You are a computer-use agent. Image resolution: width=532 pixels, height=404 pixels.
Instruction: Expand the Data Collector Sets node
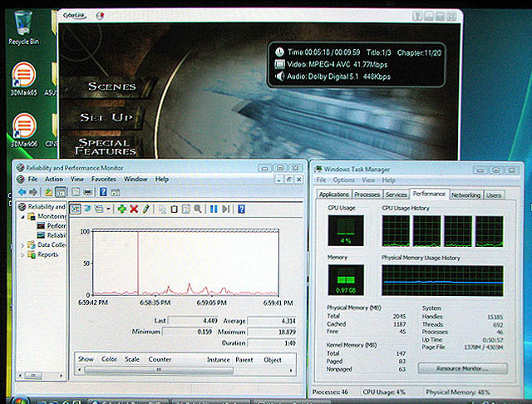[x=22, y=245]
